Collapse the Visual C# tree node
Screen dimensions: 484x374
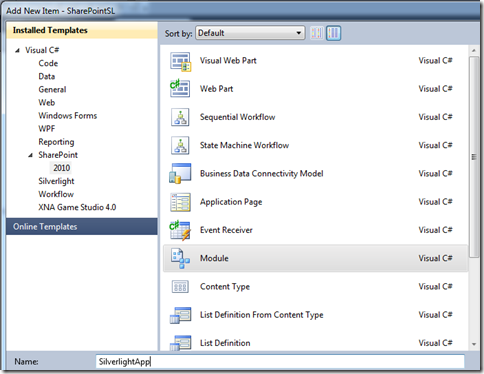tap(17, 51)
